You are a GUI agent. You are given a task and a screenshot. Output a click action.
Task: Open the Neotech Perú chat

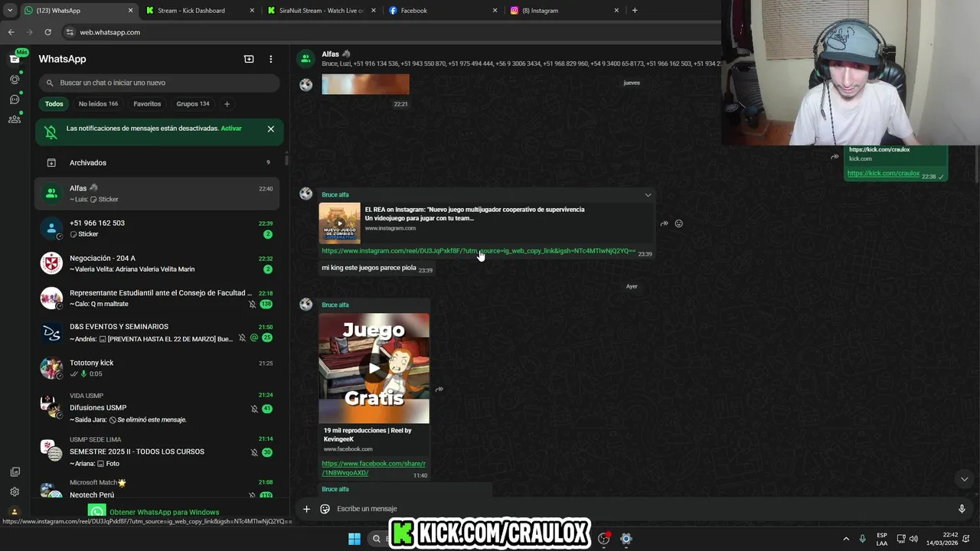pos(157,490)
